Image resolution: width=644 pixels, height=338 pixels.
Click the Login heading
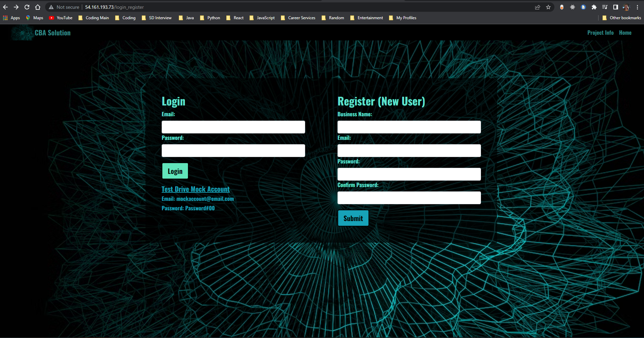click(x=173, y=101)
